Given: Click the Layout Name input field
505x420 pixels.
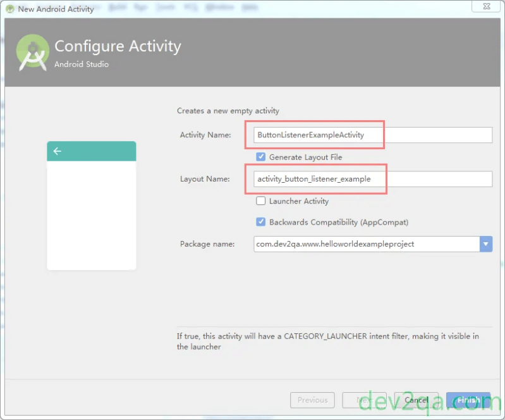Looking at the screenshot, I should click(x=373, y=179).
